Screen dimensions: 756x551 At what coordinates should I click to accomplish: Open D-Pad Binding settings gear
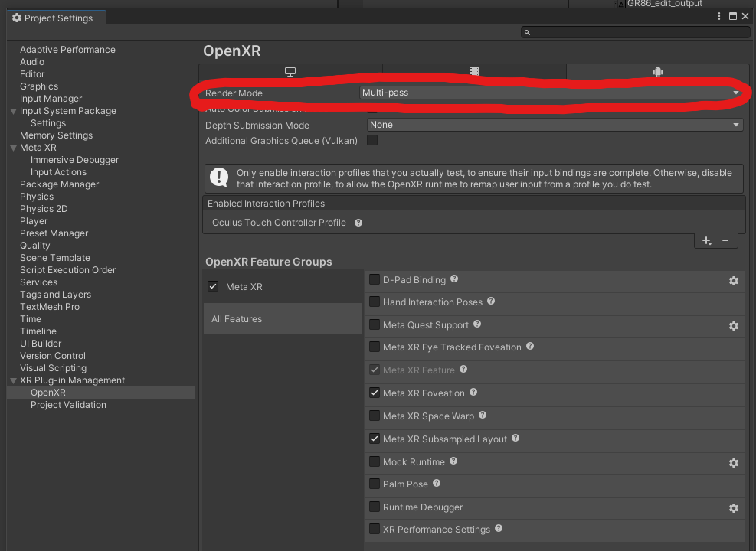(x=733, y=281)
